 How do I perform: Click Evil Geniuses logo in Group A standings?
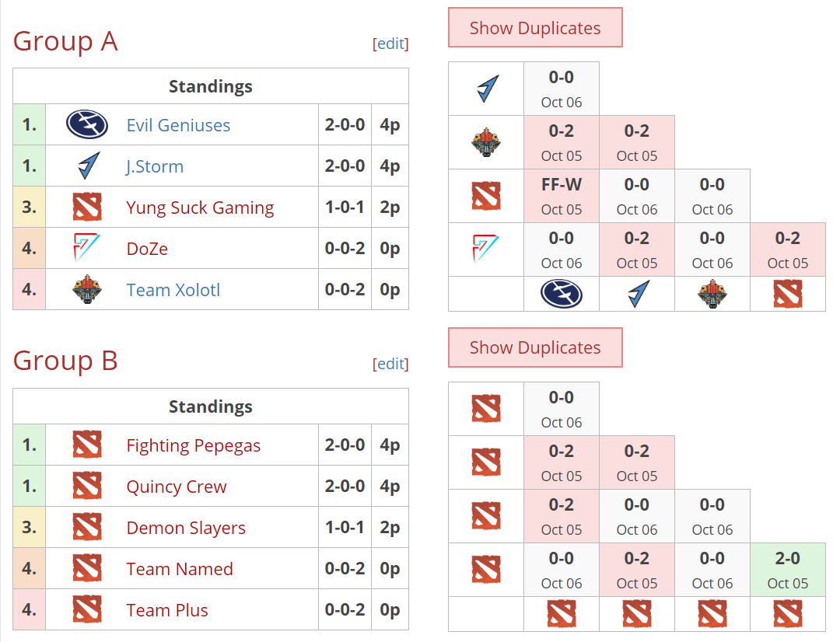point(87,124)
